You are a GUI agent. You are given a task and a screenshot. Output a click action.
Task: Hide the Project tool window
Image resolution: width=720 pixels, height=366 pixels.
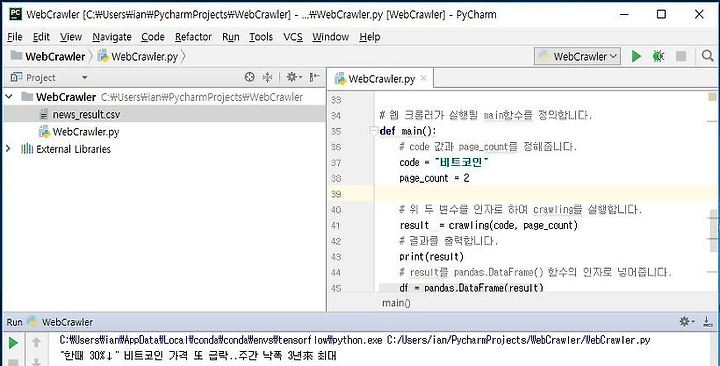pyautogui.click(x=315, y=77)
